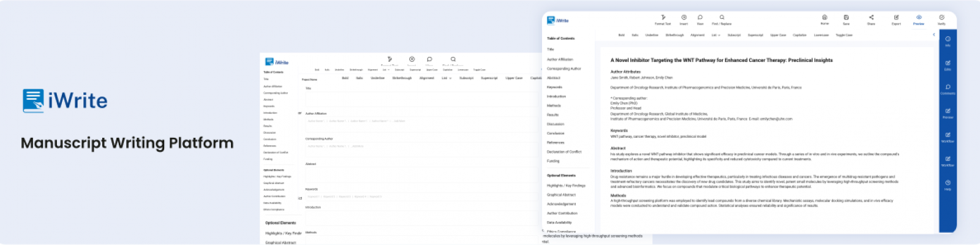
Task: Click Format Text icon in back editor window
Action: pyautogui.click(x=390, y=59)
